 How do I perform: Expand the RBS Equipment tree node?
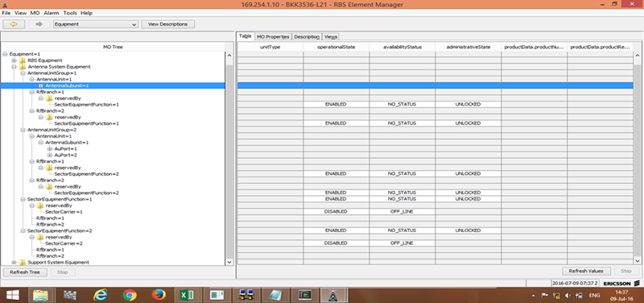click(x=14, y=60)
